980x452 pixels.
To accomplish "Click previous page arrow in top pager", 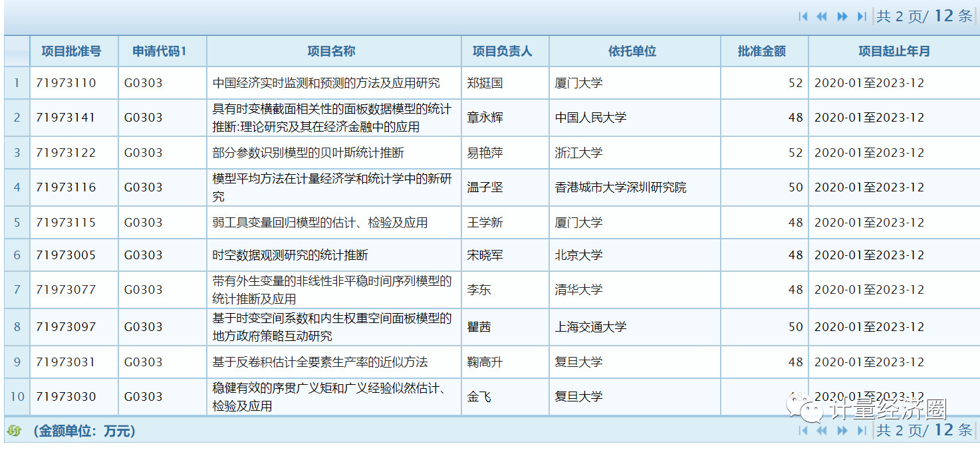I will click(822, 17).
